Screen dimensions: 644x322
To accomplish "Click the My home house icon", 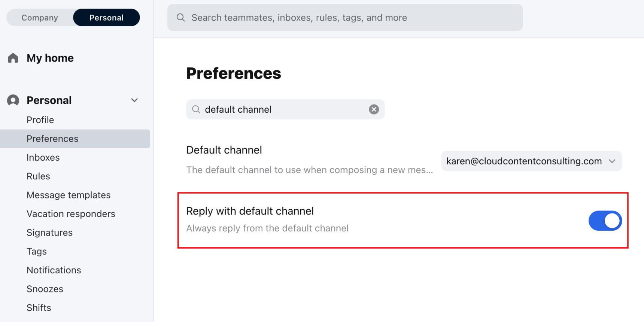I will (x=13, y=58).
